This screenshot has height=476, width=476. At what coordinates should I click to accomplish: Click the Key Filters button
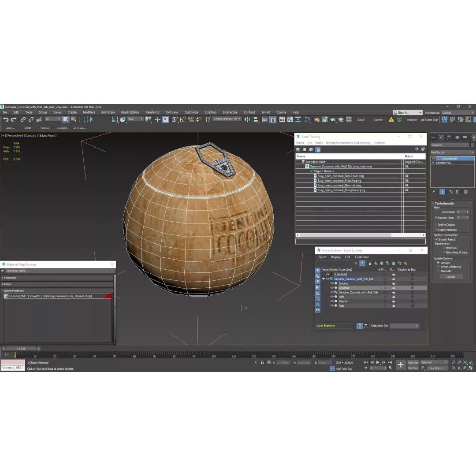coord(437,368)
